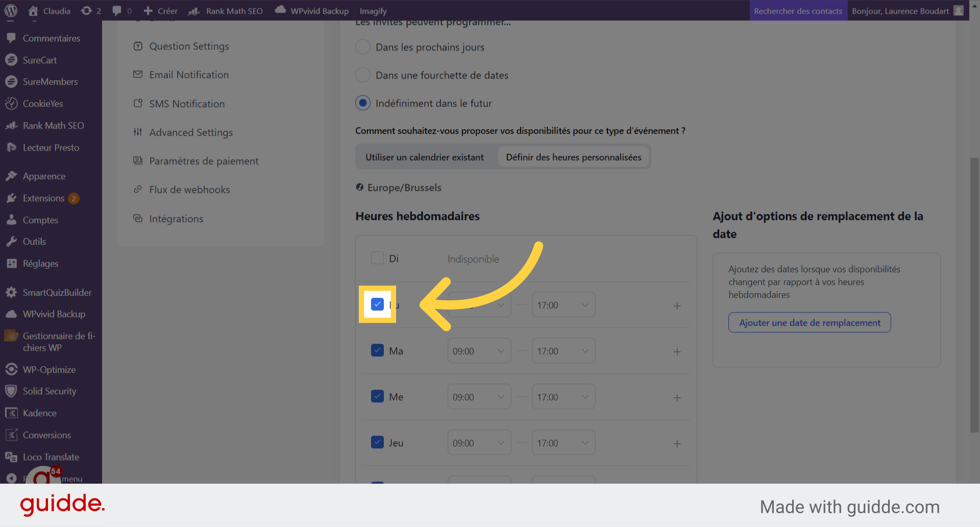
Task: Uncheck the Lu (Monday) checkbox
Action: point(377,304)
